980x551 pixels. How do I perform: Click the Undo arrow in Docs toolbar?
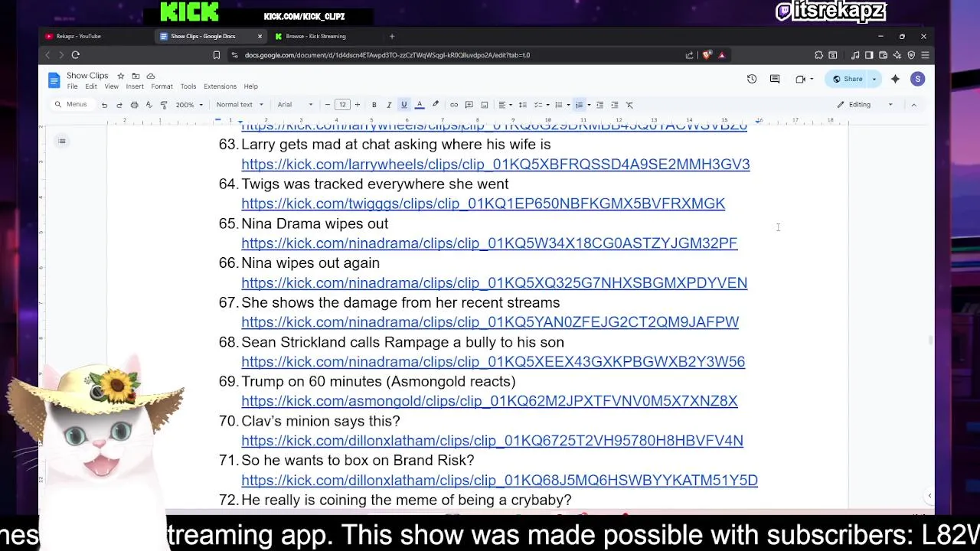(104, 105)
